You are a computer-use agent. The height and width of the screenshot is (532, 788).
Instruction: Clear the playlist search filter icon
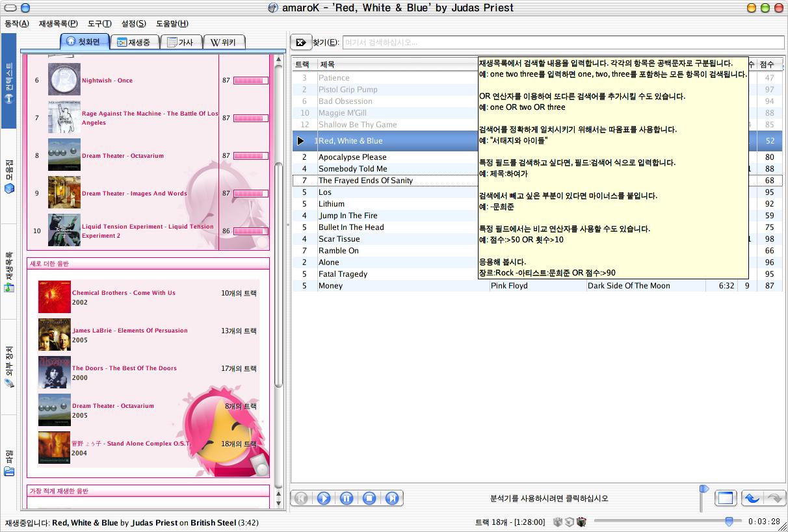coord(300,42)
